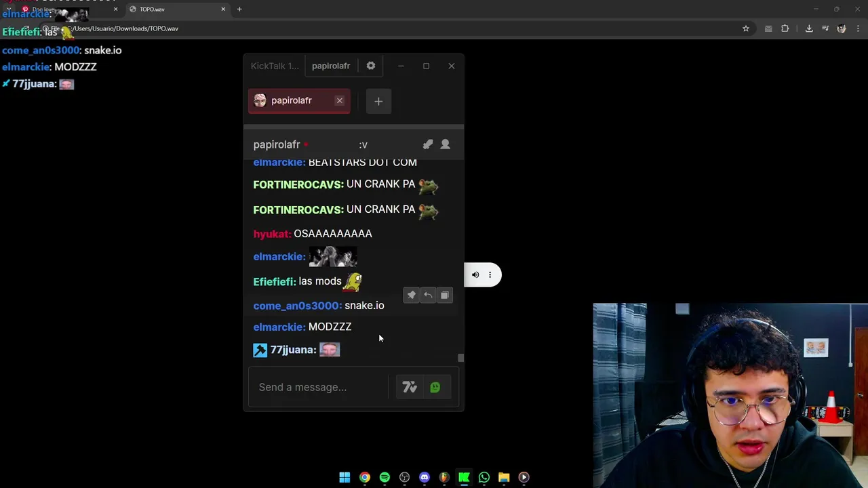Open Discord from taskbar
868x488 pixels.
(x=425, y=477)
